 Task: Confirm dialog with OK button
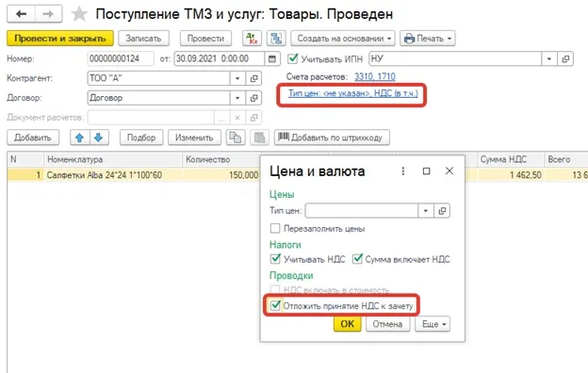click(x=348, y=324)
